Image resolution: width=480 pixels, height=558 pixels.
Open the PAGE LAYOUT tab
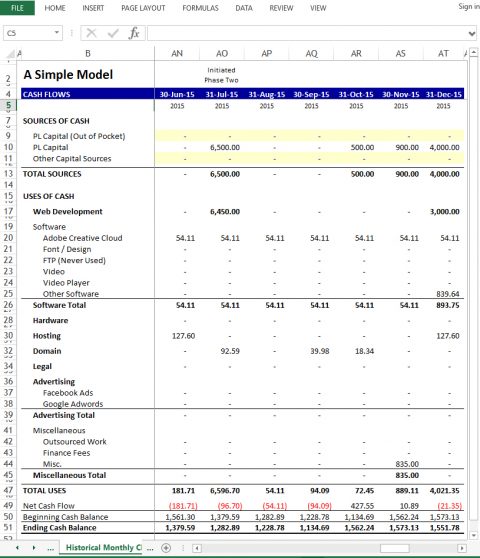pyautogui.click(x=143, y=8)
